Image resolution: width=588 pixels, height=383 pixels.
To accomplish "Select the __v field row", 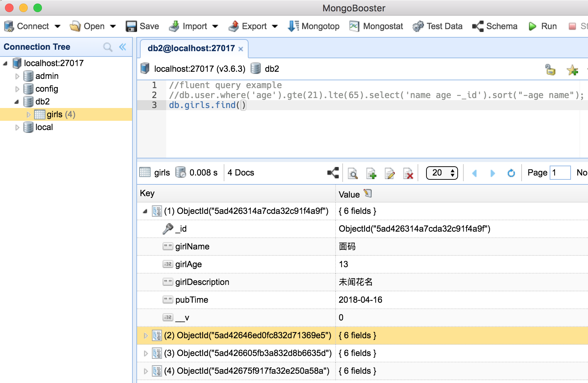I will click(x=363, y=318).
